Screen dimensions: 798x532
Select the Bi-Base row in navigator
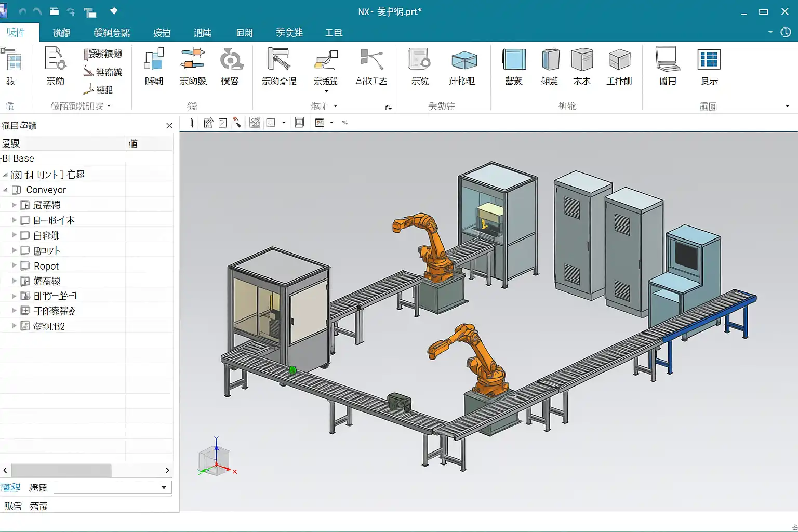[19, 158]
